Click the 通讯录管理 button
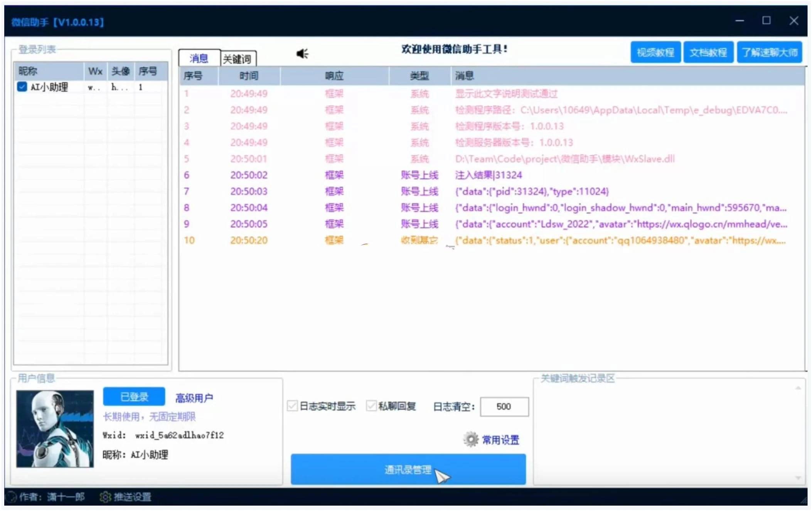Screen dimensions: 812x511 [x=408, y=469]
